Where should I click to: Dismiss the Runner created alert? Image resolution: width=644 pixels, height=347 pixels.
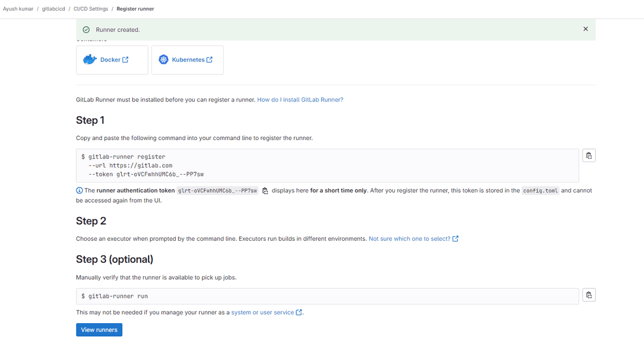[x=586, y=29]
